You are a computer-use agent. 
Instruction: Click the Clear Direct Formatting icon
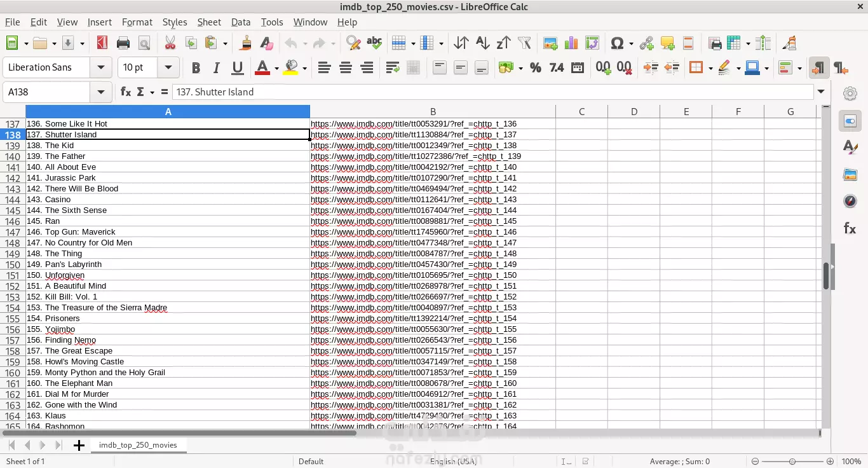pos(266,43)
